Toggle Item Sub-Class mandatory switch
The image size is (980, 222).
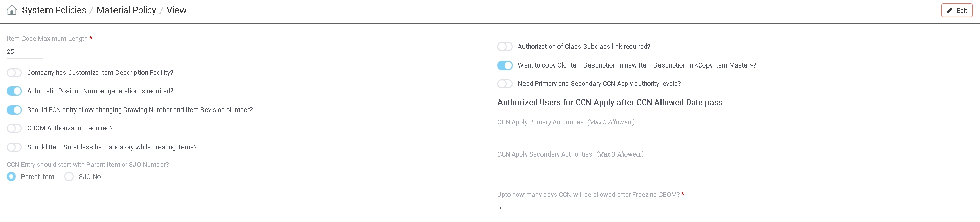point(14,147)
